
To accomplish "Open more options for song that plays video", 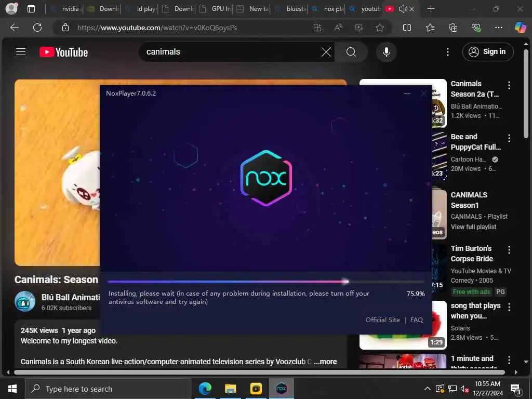I will tap(509, 307).
